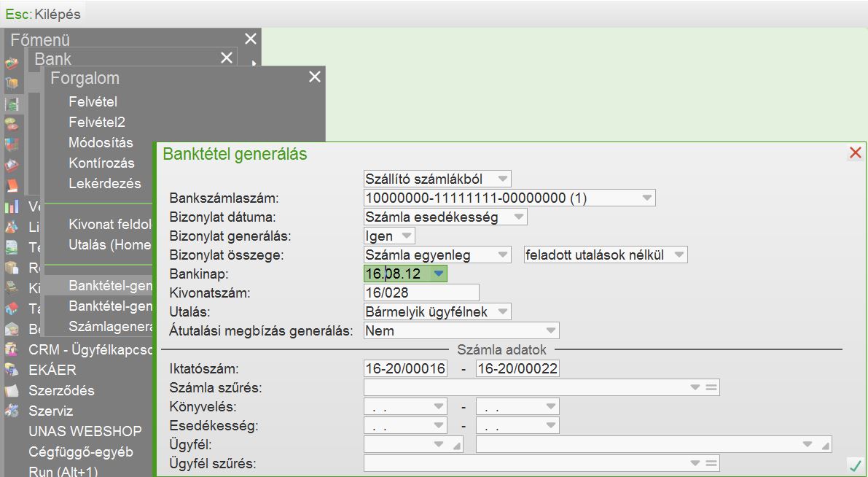Open the Szállító számlákból dropdown
This screenshot has width=868, height=477.
(503, 179)
